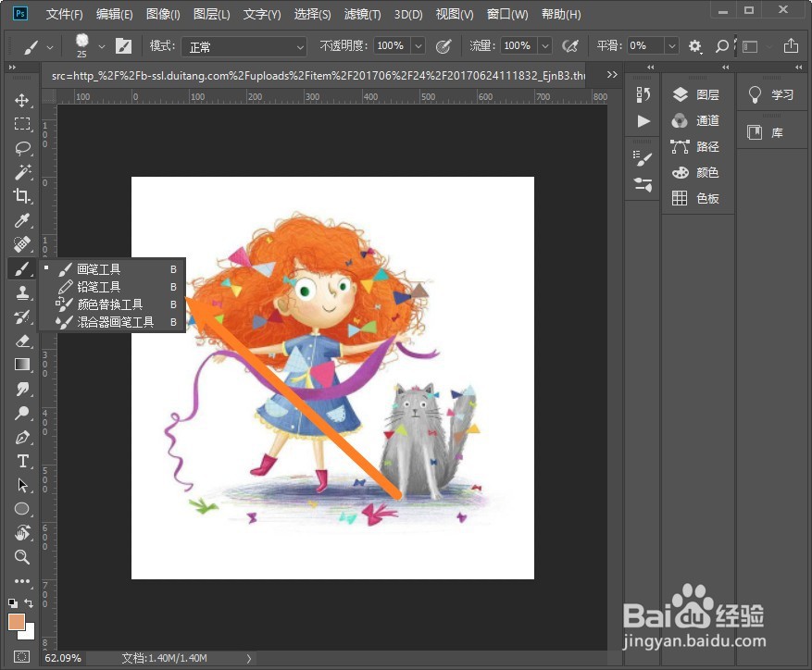Select the Hand tool
Screen dimensions: 812x670
(21, 533)
